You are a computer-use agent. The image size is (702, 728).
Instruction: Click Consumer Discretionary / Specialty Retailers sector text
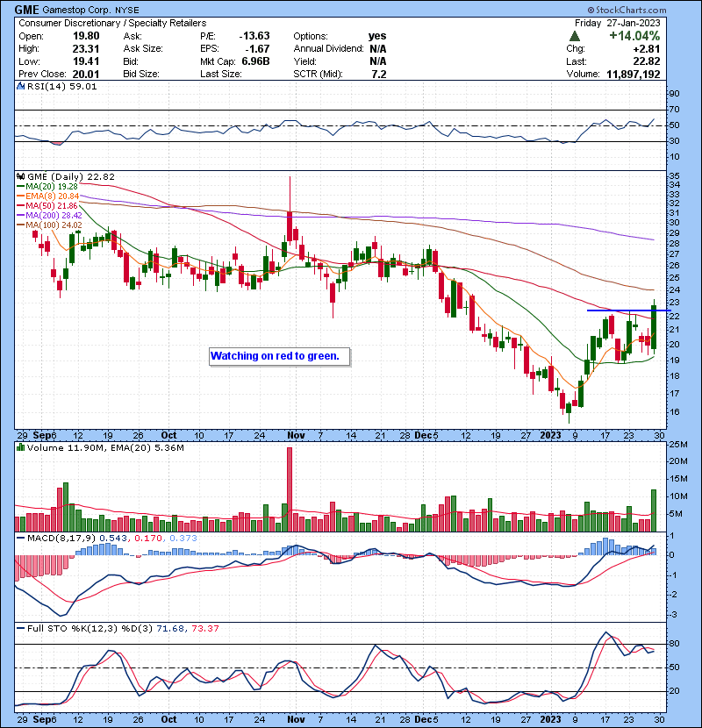point(112,23)
